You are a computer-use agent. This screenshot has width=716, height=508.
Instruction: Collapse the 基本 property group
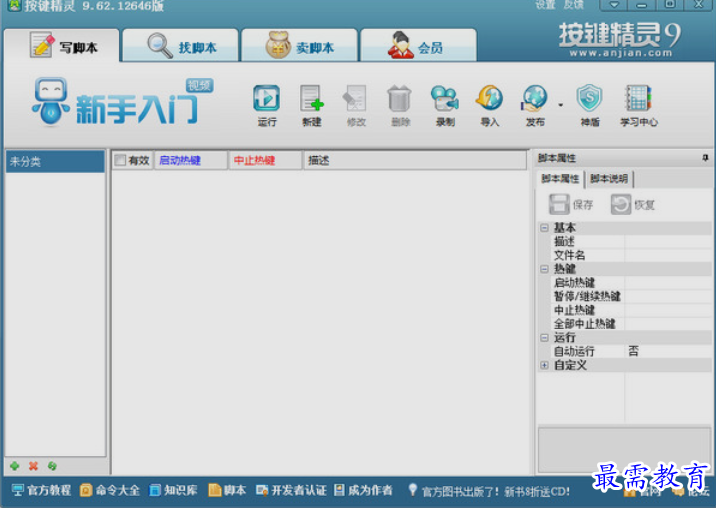(x=544, y=228)
